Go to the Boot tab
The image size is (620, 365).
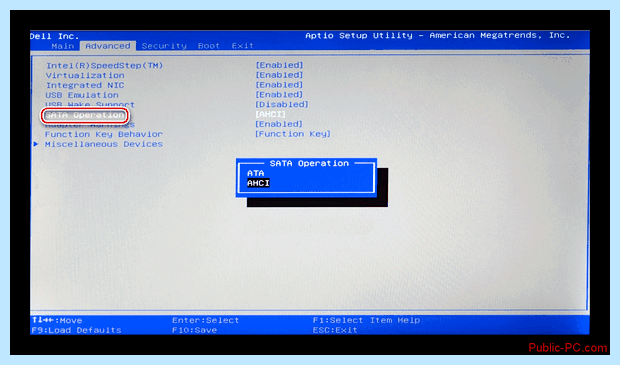pos(209,46)
